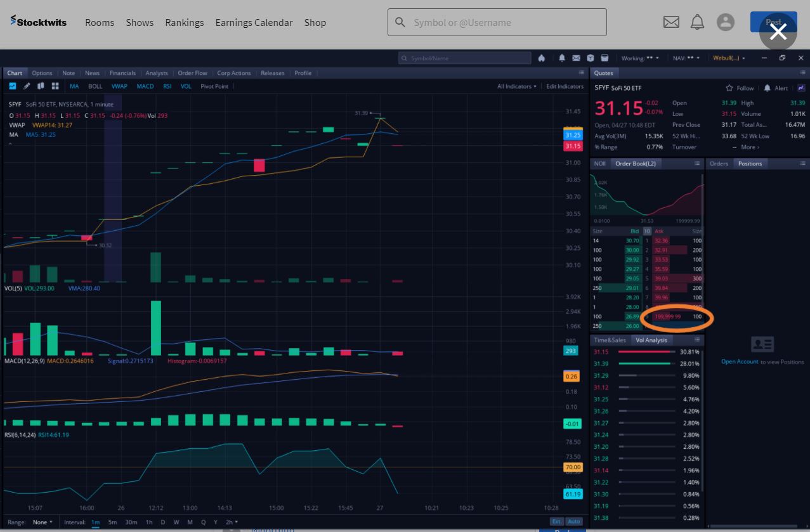Click the Webull store icon
This screenshot has height=532, width=810.
coord(605,58)
